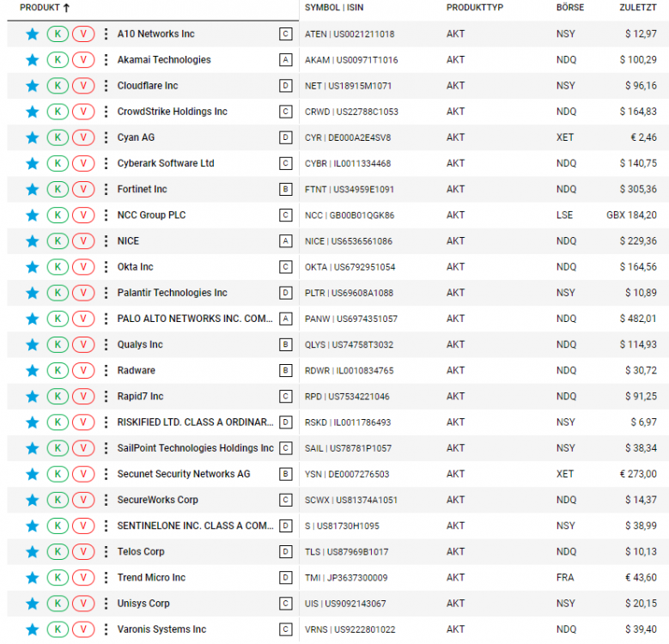Open three-dot menu for Qualys Inc

coord(106,344)
